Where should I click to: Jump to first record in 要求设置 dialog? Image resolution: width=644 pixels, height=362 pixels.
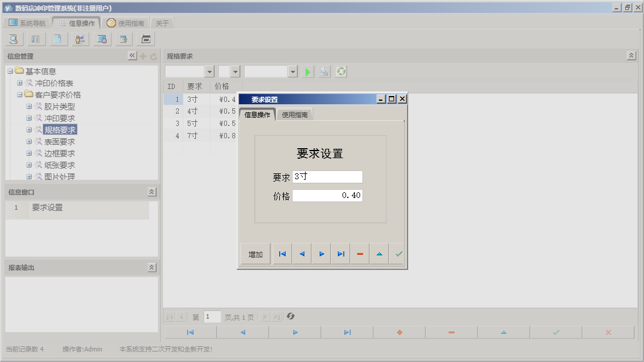(282, 254)
